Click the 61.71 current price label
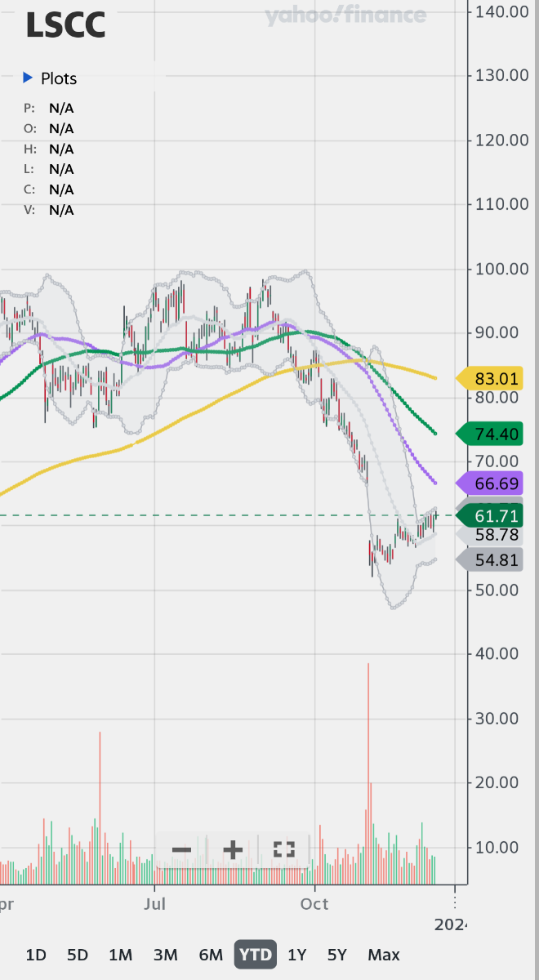The image size is (539, 980). 495,516
